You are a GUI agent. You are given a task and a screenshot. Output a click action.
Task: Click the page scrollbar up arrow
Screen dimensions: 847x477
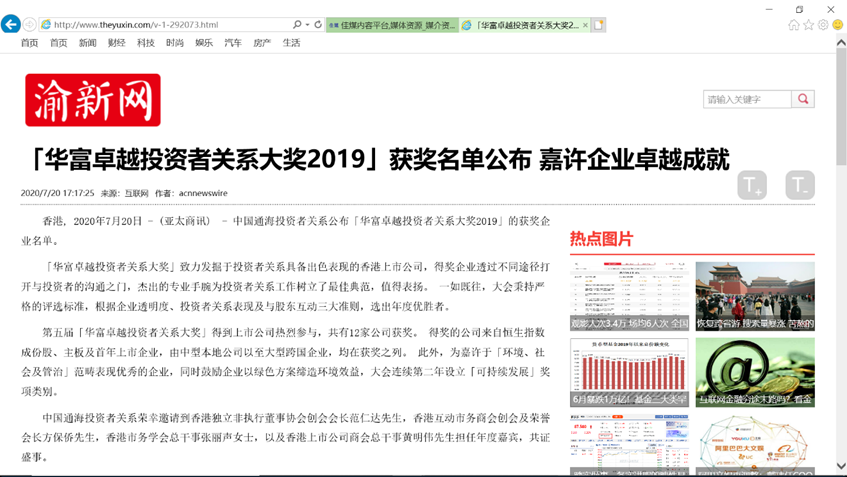[x=841, y=42]
